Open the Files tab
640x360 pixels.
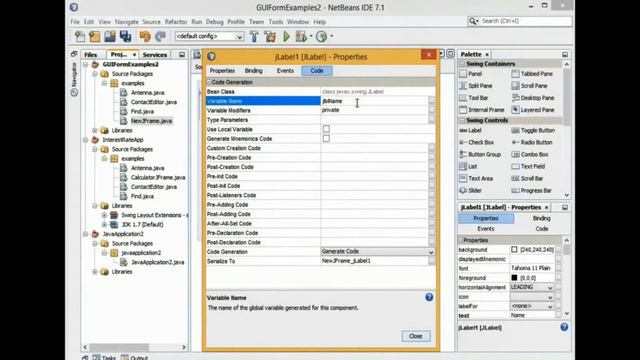click(x=91, y=55)
